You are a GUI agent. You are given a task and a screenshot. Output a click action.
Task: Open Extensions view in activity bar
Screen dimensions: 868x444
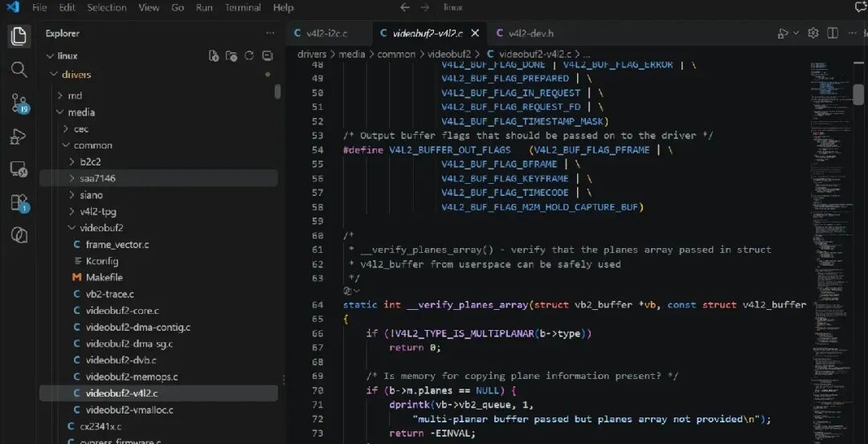pyautogui.click(x=19, y=203)
